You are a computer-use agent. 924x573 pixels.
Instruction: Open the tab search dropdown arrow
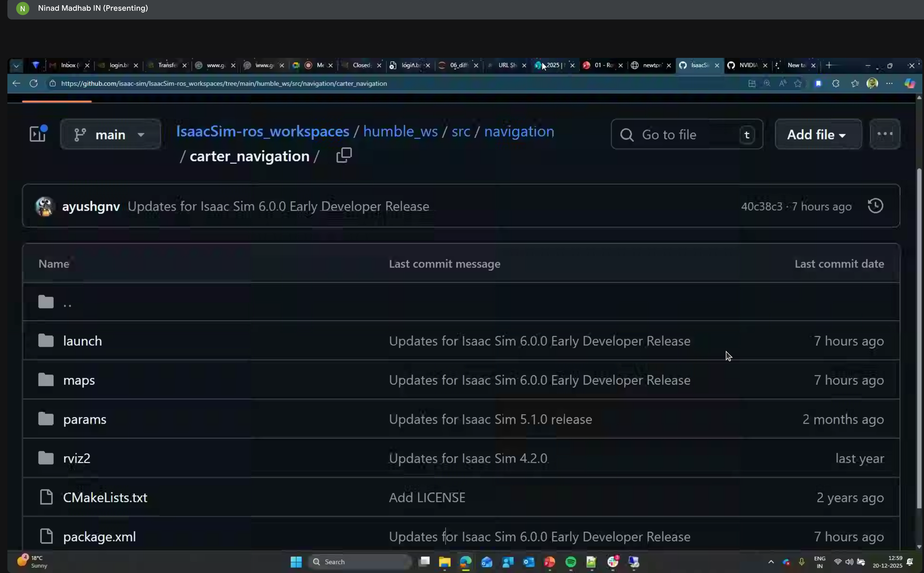[x=16, y=65]
